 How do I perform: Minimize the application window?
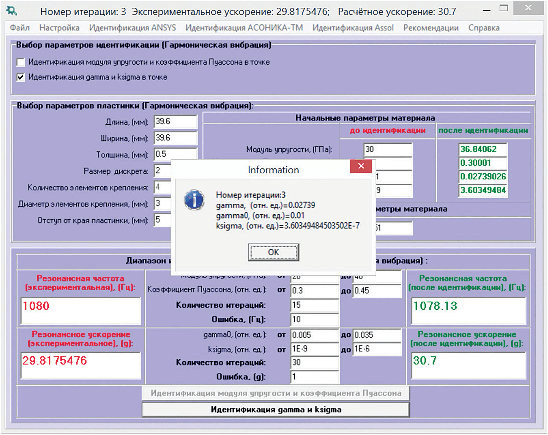tap(486, 11)
